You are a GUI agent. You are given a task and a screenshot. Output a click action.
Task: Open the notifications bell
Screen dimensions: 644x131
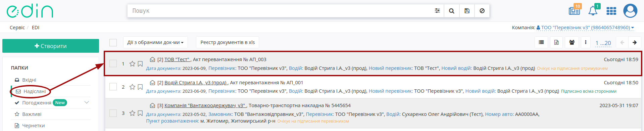point(593,10)
